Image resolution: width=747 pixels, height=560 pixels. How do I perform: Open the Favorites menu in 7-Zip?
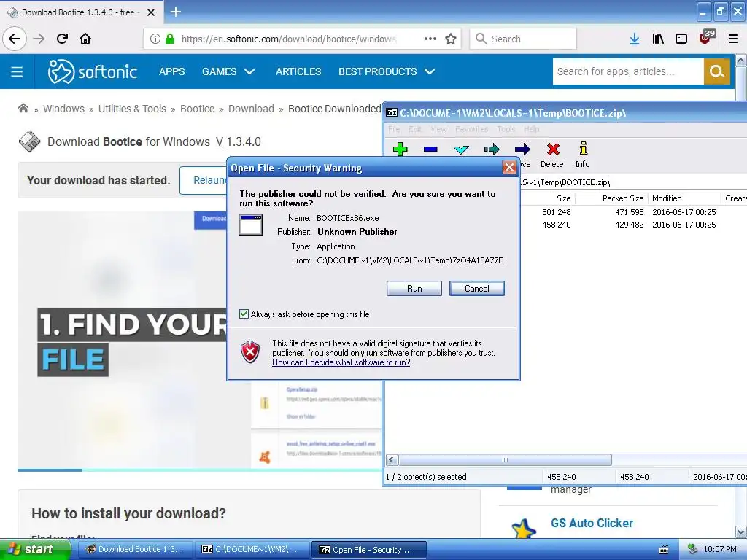tap(472, 129)
